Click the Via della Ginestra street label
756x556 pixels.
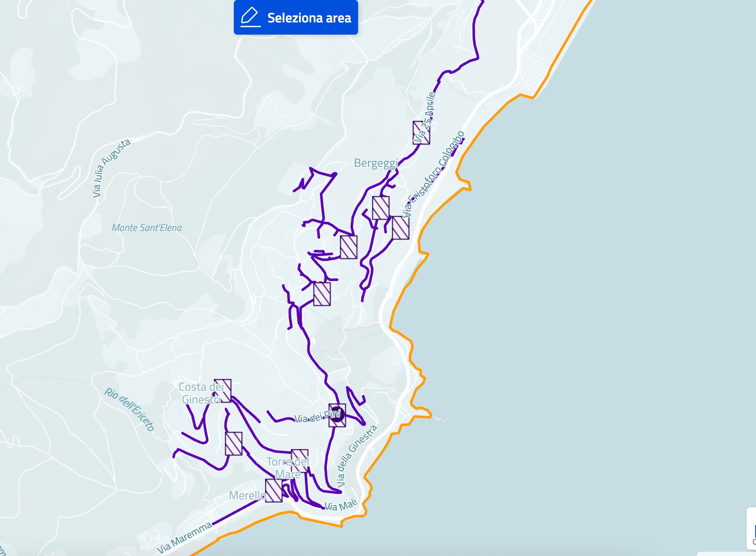coord(356,456)
